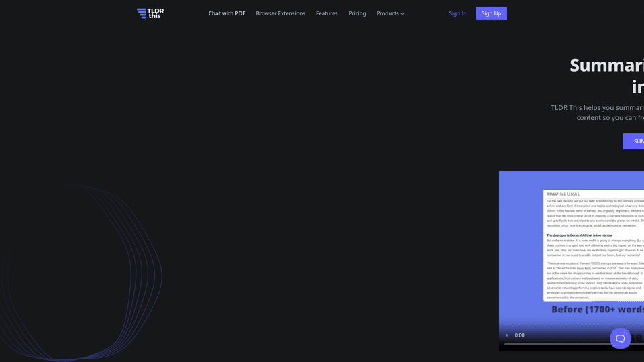Expand the Products dropdown menu

390,13
